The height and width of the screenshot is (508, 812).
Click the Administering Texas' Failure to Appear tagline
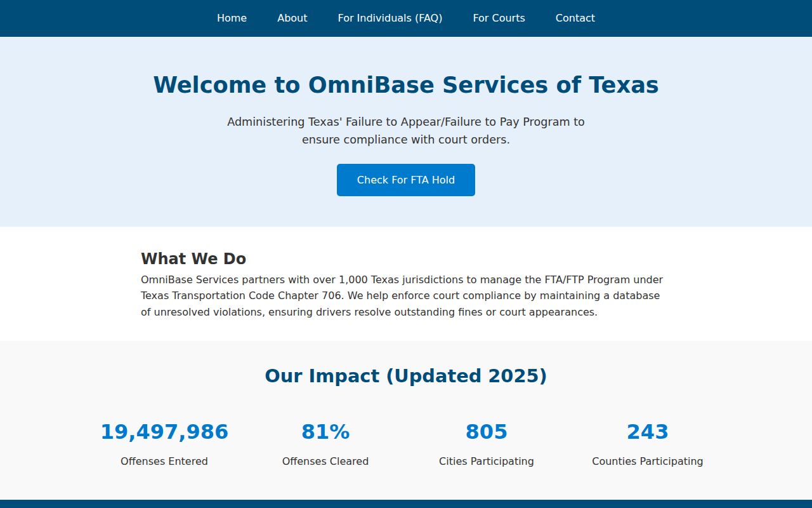(406, 131)
